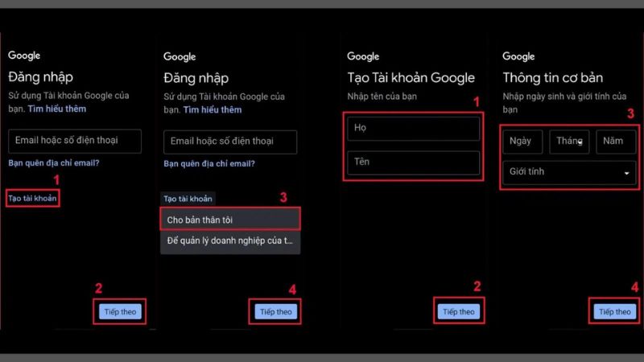
Task: Choose Để quản lý doanh nghiệp menu option
Action: tap(230, 241)
